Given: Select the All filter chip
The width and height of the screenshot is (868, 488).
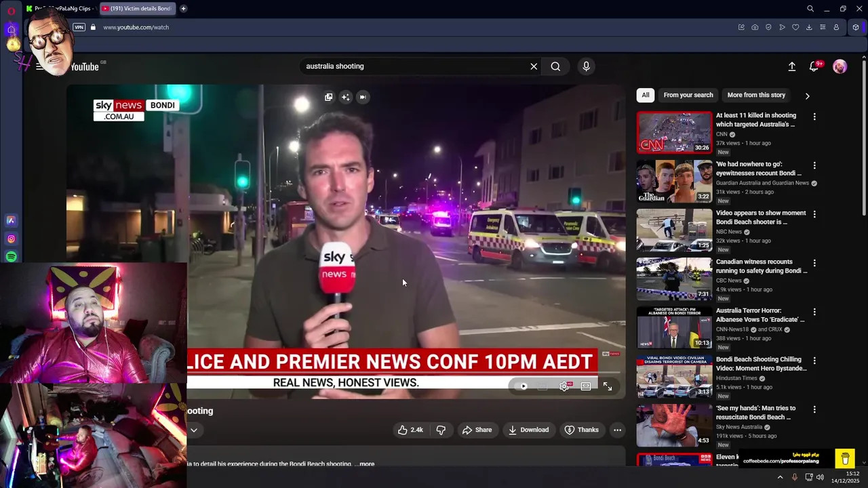Looking at the screenshot, I should tap(646, 96).
